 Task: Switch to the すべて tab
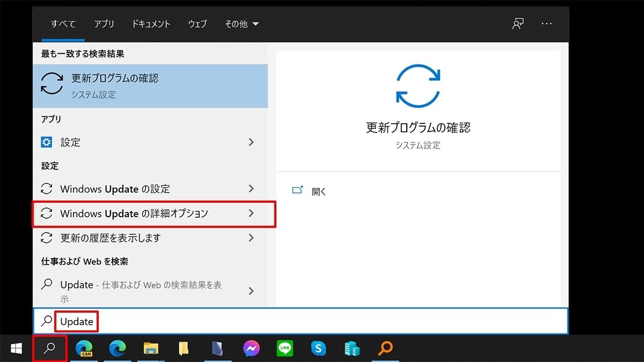63,24
